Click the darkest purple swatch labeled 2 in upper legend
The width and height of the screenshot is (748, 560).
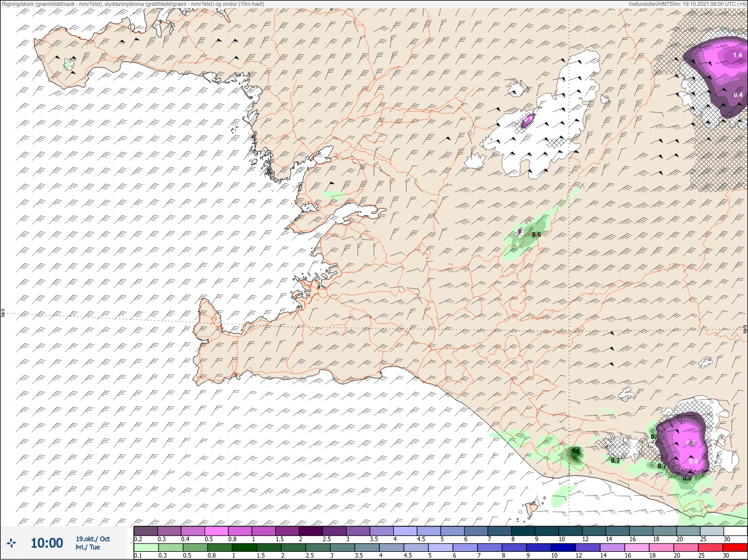[311, 531]
